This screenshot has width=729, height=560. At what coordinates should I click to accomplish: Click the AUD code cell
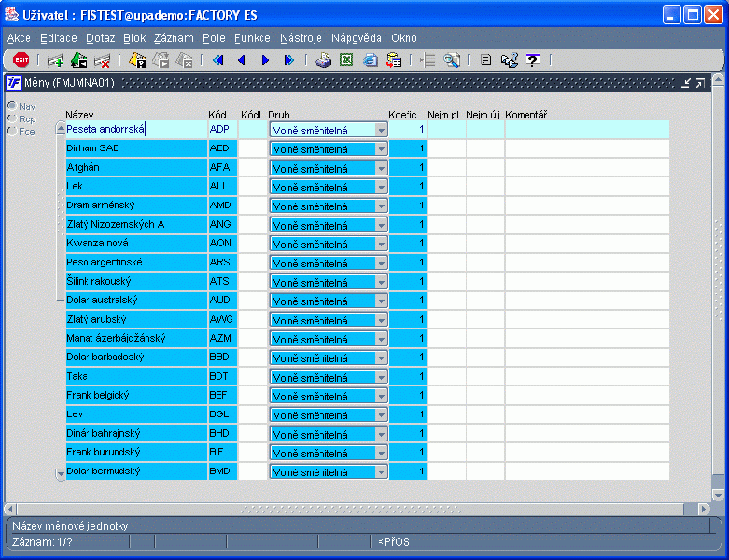pyautogui.click(x=223, y=301)
